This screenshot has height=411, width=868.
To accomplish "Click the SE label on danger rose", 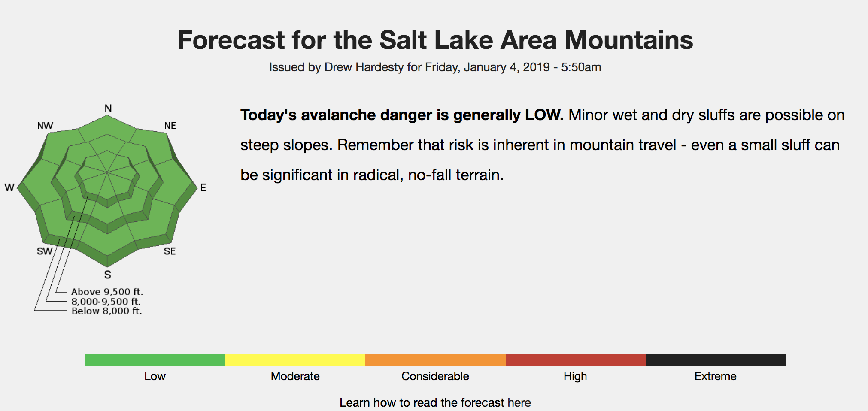I will [170, 251].
